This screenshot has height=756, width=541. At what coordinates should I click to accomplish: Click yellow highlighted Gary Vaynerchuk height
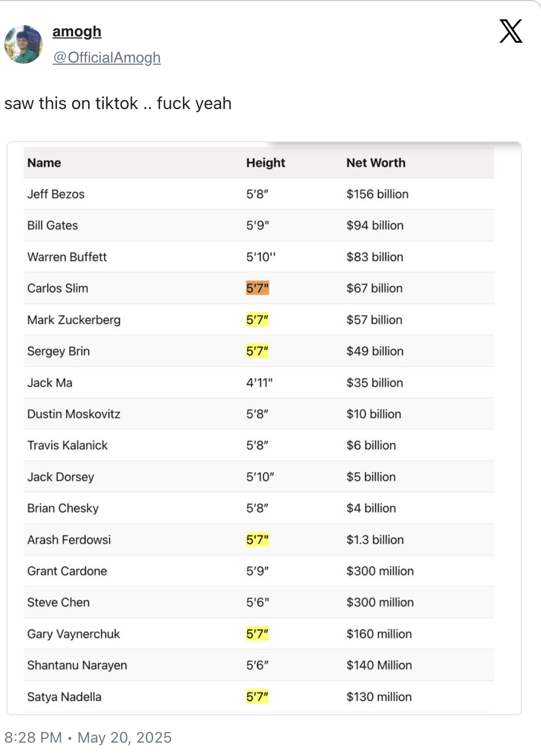point(257,634)
